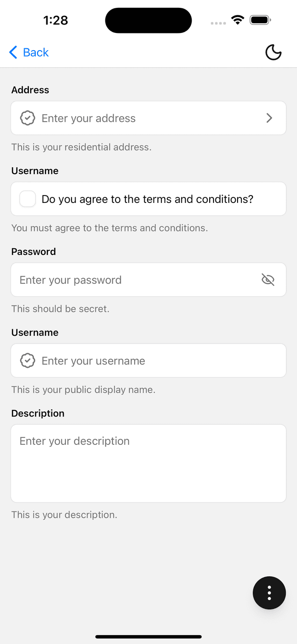Show password using the crossed-eye icon
297x644 pixels.
(x=268, y=280)
